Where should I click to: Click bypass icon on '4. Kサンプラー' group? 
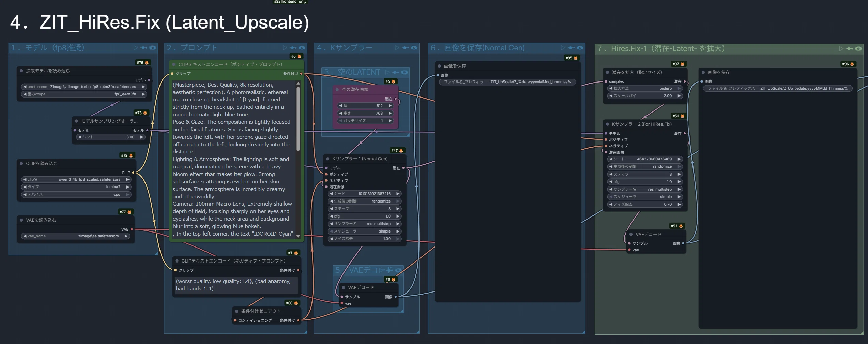pos(405,48)
